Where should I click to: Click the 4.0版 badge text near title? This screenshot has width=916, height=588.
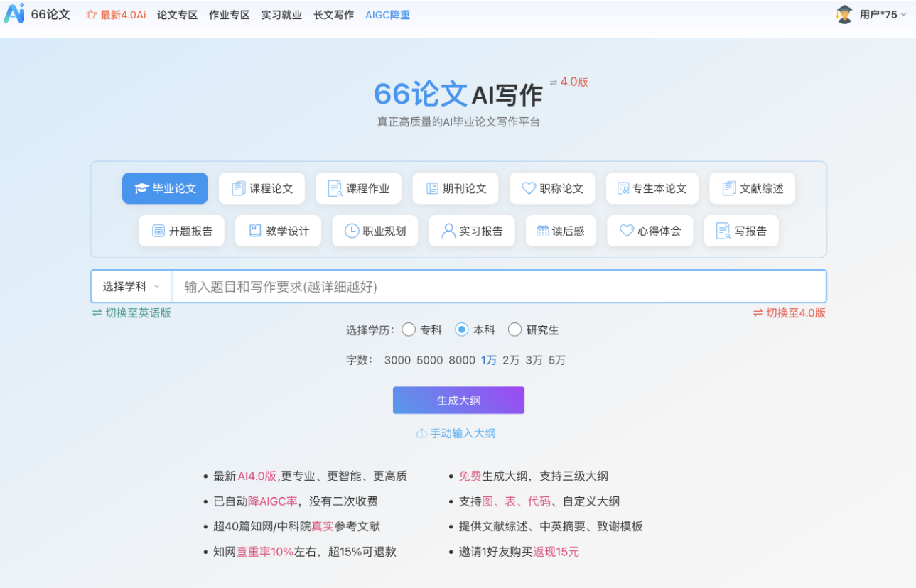coord(574,82)
